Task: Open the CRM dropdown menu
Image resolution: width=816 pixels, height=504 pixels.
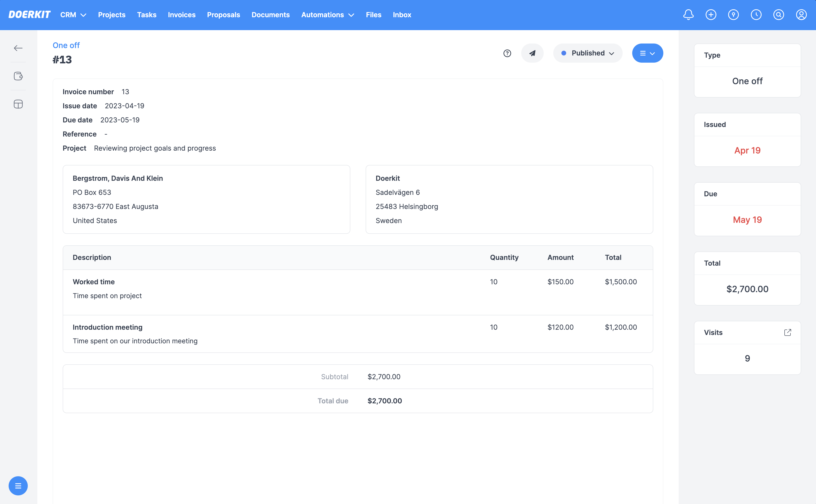Action: [73, 15]
